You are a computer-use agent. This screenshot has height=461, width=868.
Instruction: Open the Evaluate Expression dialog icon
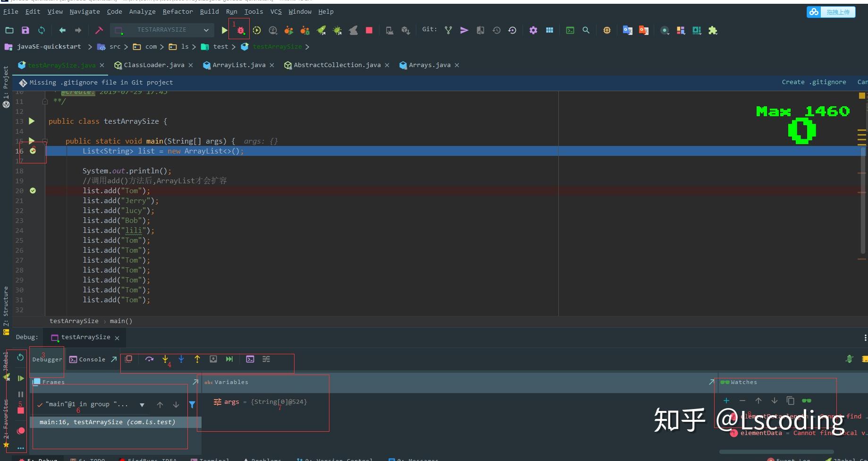pyautogui.click(x=250, y=359)
